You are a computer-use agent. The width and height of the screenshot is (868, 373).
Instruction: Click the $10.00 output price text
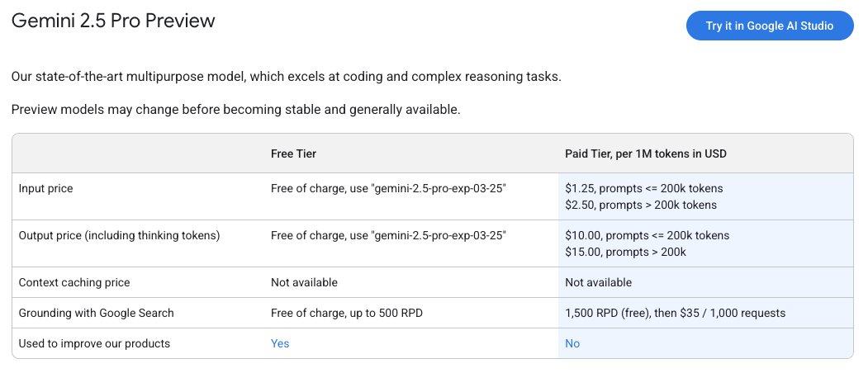647,235
